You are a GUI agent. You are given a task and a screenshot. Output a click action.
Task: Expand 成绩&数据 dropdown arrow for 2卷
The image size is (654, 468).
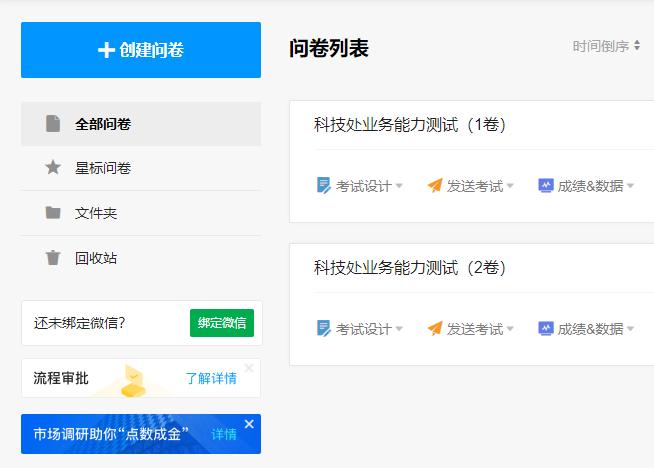click(x=630, y=329)
